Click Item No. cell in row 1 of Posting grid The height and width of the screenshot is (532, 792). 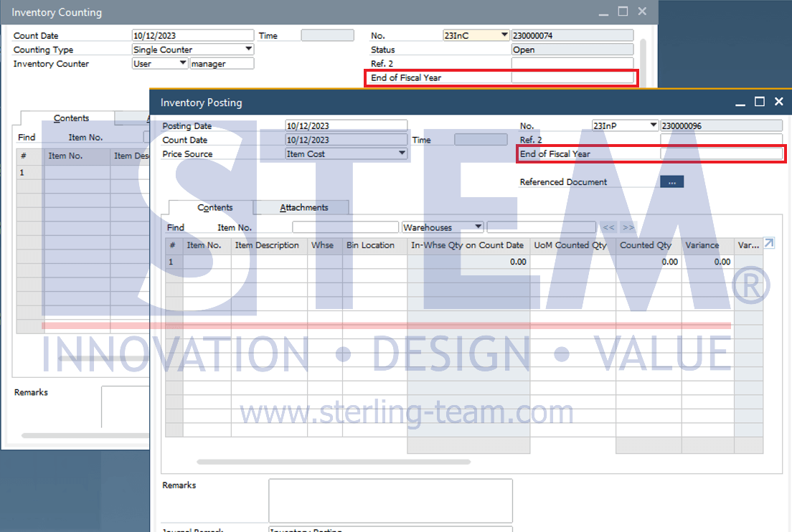pyautogui.click(x=207, y=262)
